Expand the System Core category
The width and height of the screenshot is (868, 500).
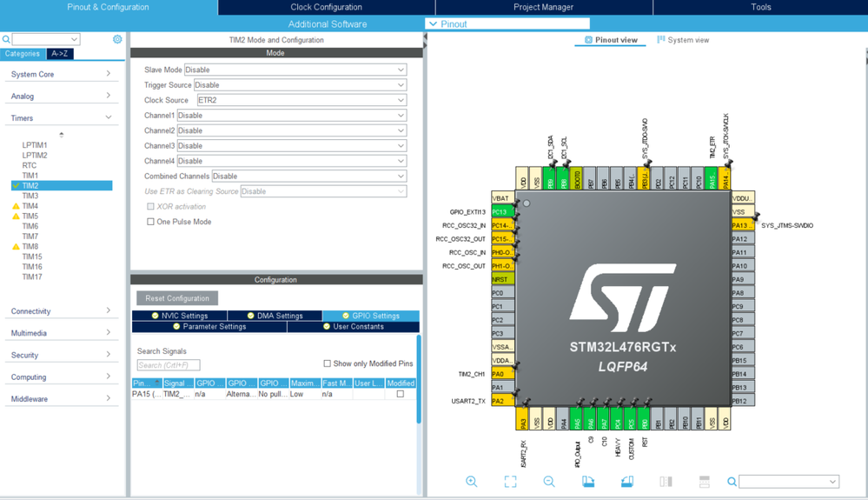coord(61,74)
